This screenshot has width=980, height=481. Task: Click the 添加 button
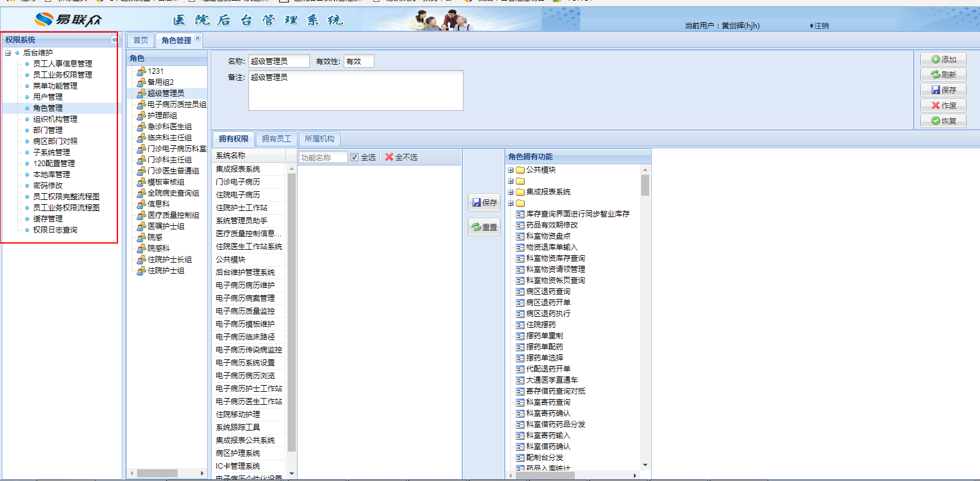pos(944,60)
